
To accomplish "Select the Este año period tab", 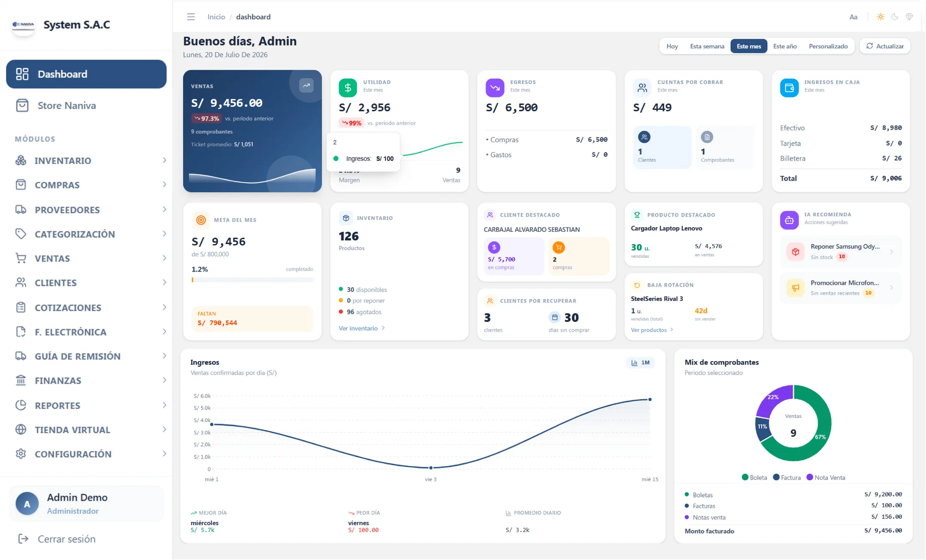I will coord(785,46).
